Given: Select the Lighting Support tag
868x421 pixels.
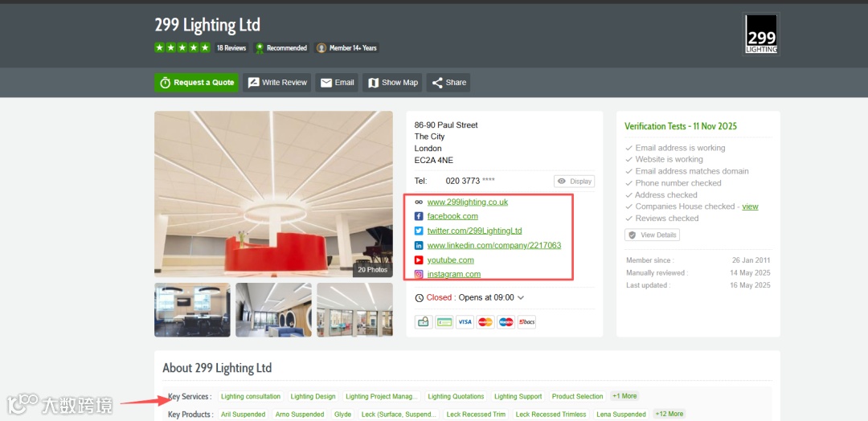Looking at the screenshot, I should click(x=518, y=396).
